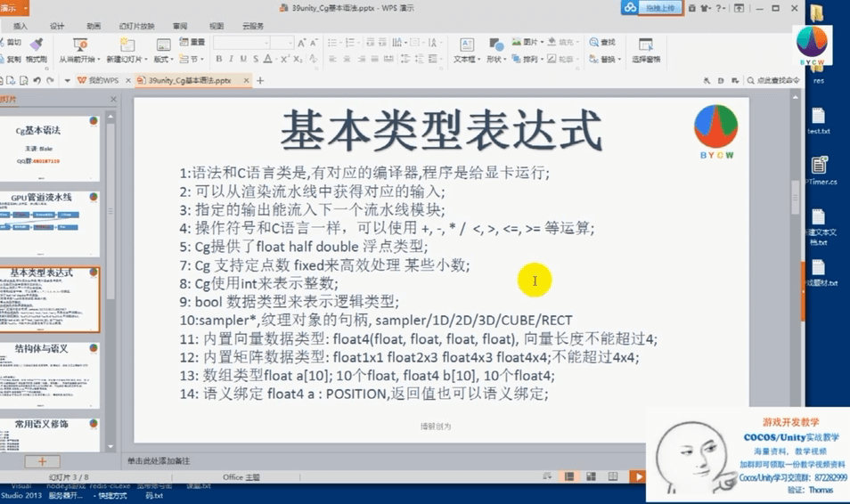Toggle Italic formatting
Screen dimensions: 850x504
pos(231,59)
